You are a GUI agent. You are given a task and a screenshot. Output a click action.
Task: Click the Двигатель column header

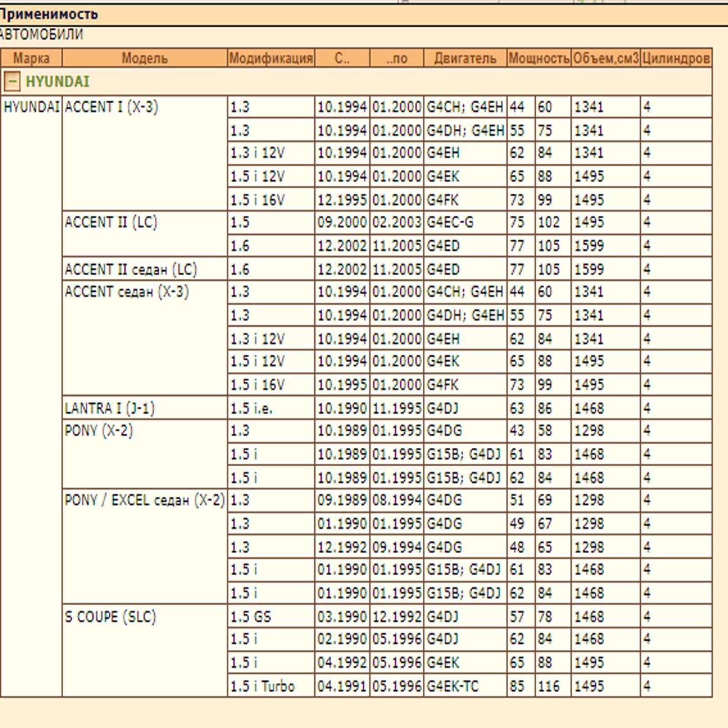tap(465, 58)
